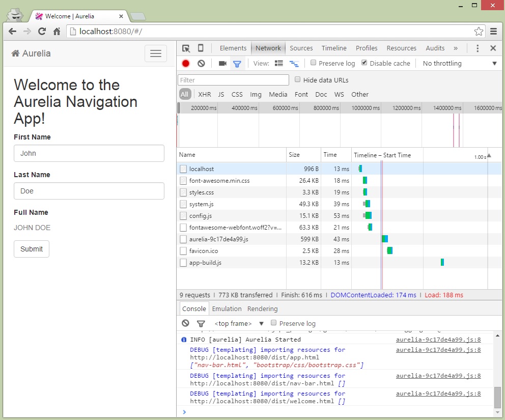Stop network recording with the red circle
The height and width of the screenshot is (420, 505).
click(186, 64)
